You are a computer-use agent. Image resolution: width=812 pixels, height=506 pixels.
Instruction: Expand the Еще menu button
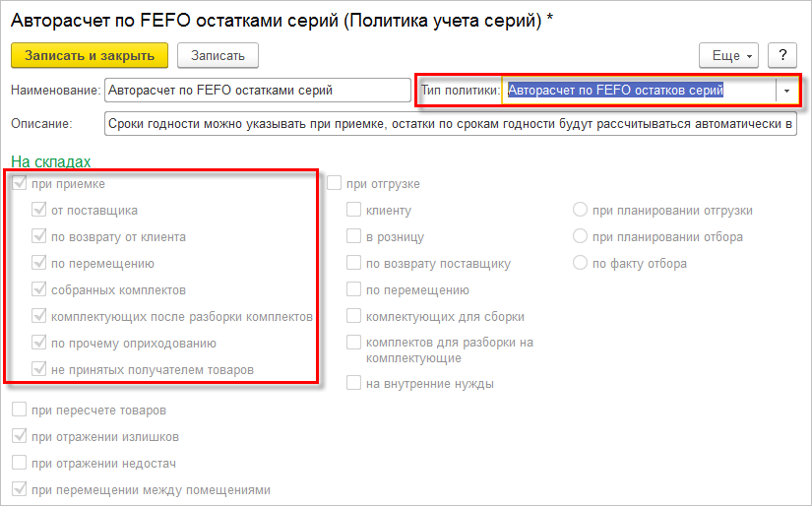(728, 55)
